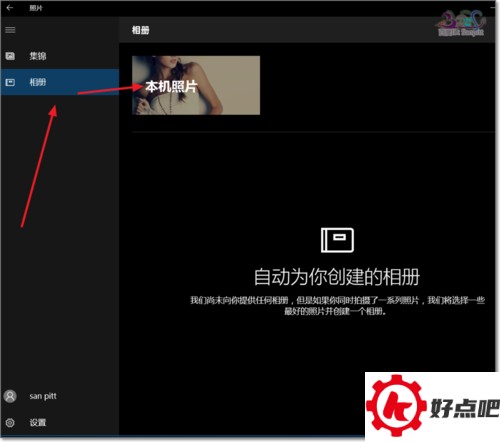Screen dimensions: 500x442
Task: Click the 相册 album icon in sidebar
Action: click(x=10, y=82)
